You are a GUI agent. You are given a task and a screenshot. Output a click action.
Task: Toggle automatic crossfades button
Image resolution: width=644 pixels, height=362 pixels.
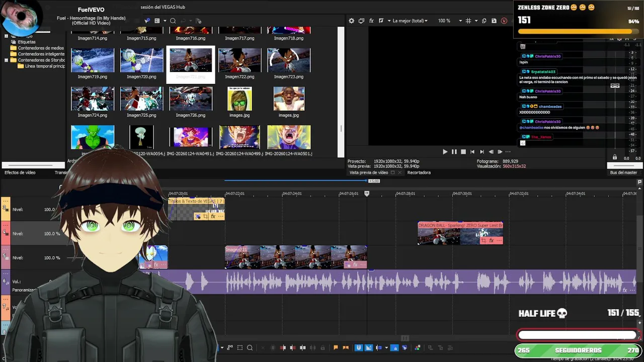[369, 347]
